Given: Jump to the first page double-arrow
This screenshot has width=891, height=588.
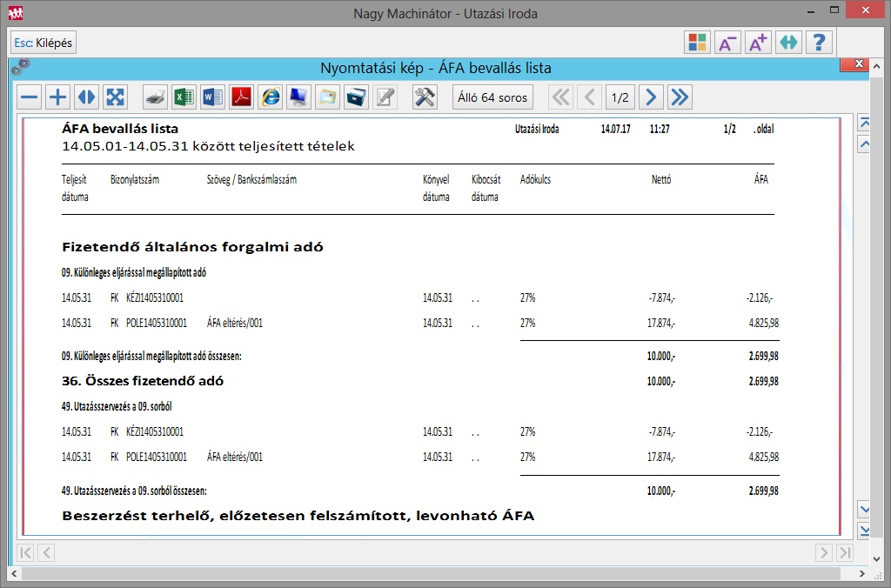Looking at the screenshot, I should coord(561,97).
